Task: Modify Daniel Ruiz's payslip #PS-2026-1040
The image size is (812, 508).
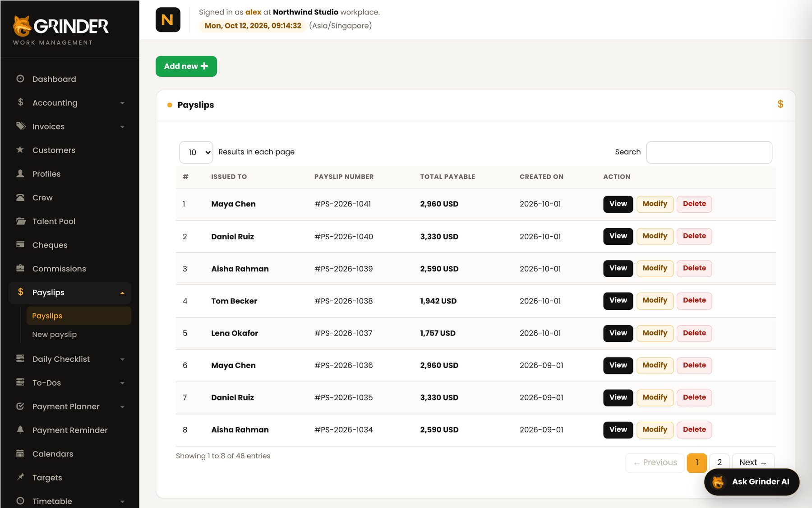Action: tap(655, 236)
